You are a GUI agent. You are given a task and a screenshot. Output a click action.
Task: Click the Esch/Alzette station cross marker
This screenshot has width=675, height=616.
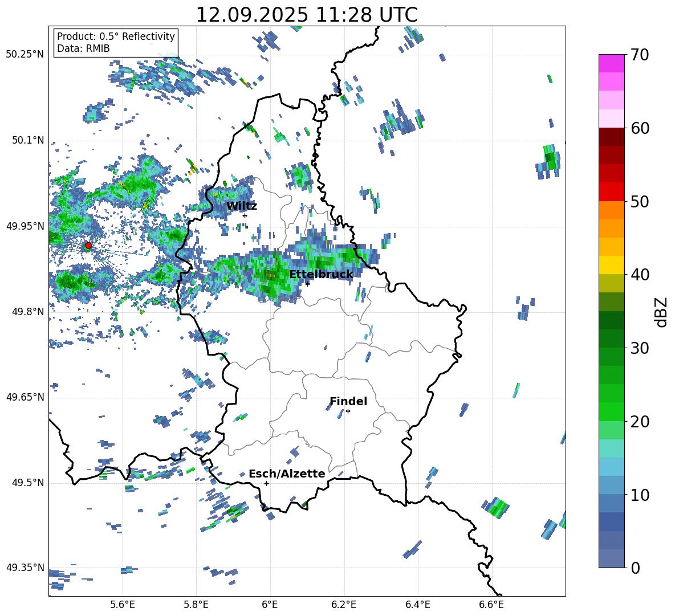point(266,483)
